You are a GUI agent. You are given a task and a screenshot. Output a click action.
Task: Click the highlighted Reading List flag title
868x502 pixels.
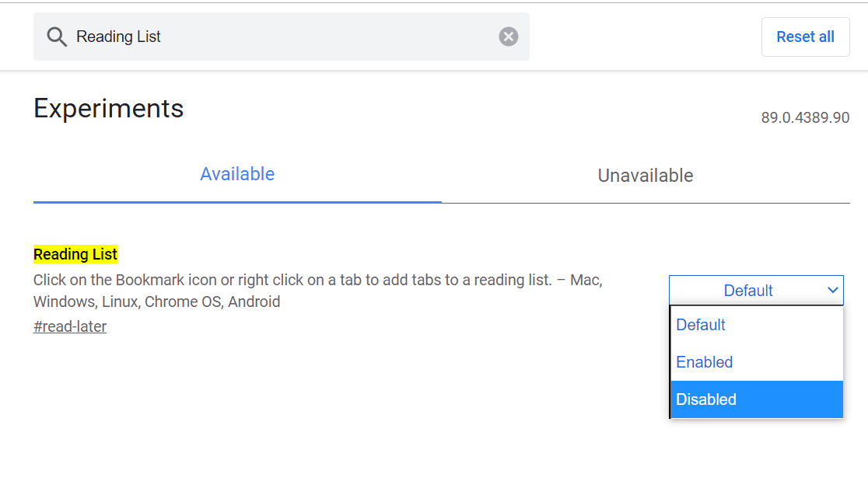[x=75, y=254]
